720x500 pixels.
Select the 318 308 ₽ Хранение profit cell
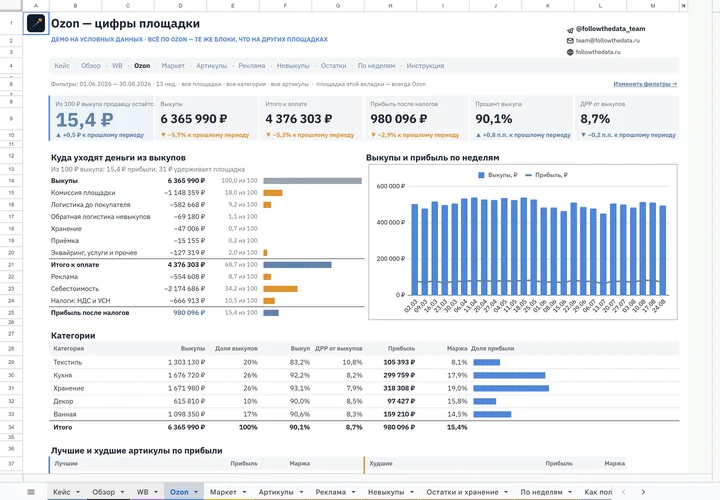(x=399, y=388)
